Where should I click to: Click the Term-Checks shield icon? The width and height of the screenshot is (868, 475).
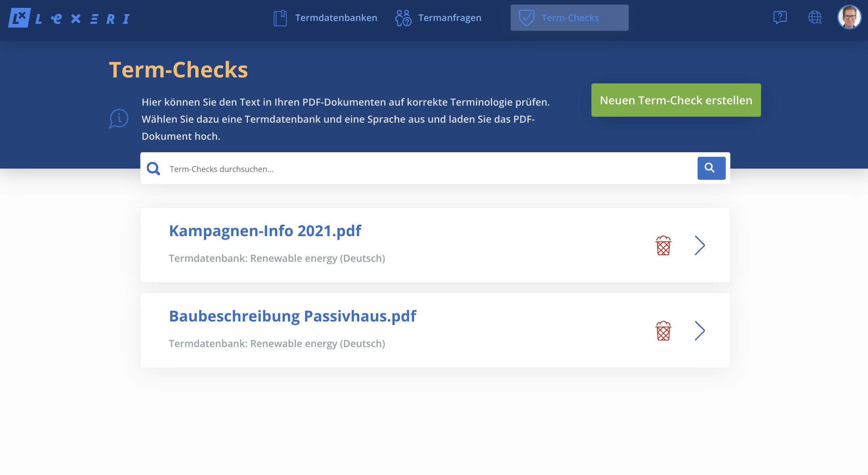point(526,18)
